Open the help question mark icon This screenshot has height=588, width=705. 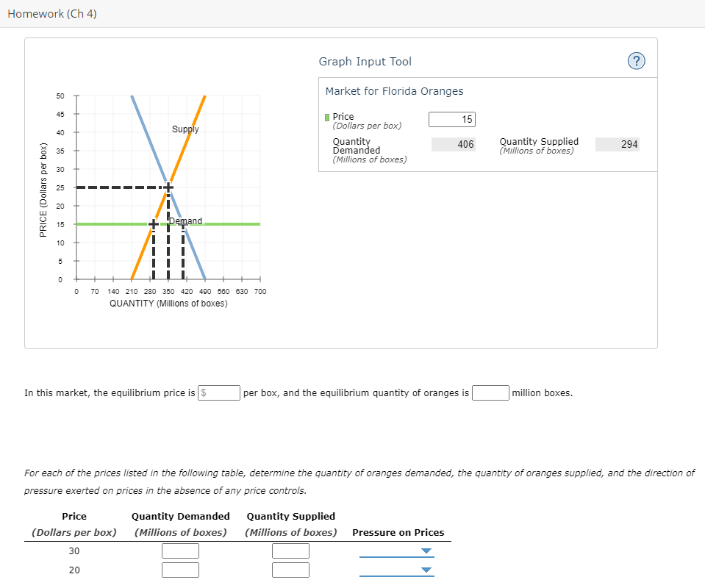pyautogui.click(x=637, y=61)
